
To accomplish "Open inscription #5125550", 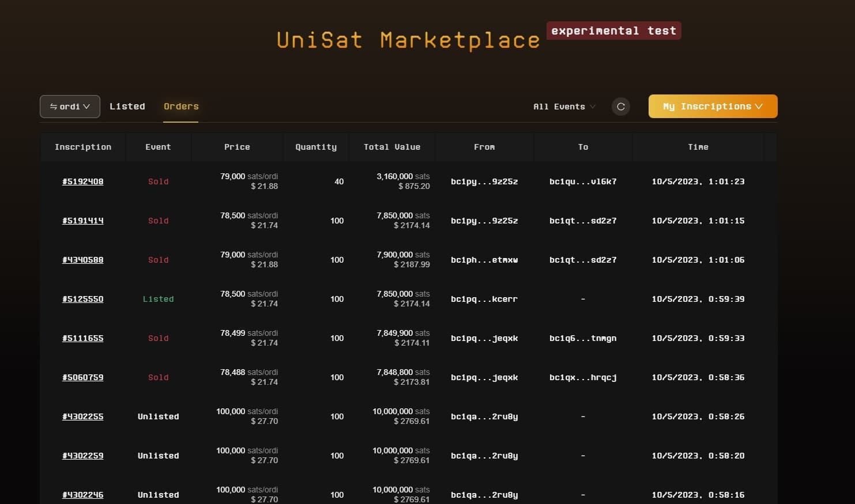I will (x=83, y=299).
